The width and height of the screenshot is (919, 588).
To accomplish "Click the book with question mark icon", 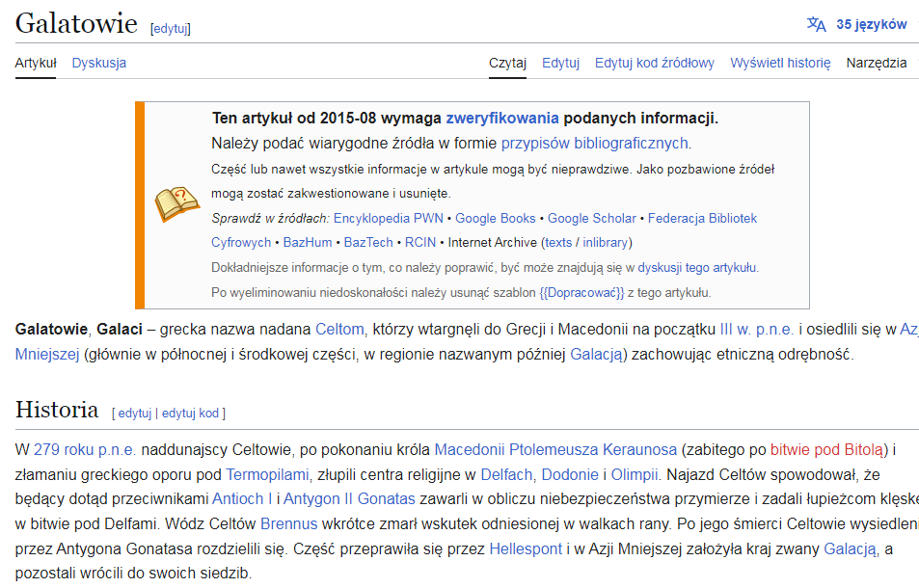I will [176, 204].
